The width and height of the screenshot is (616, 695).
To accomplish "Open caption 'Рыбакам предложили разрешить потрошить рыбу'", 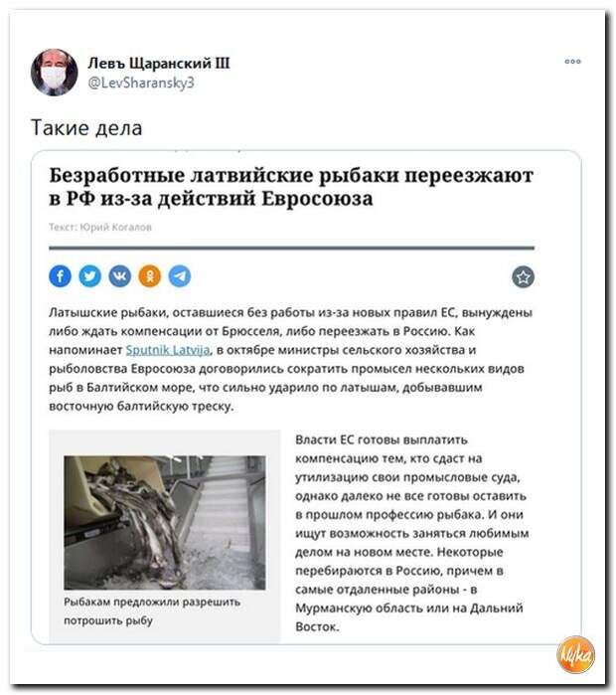I will click(152, 611).
